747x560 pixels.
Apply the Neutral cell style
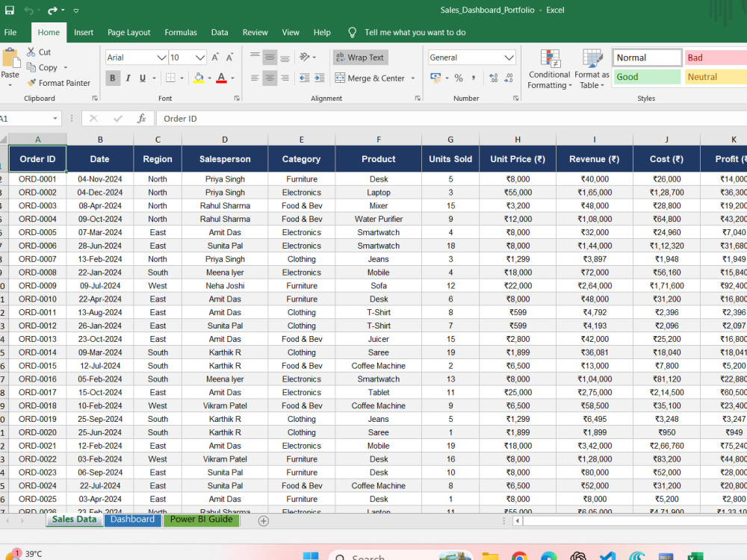click(x=716, y=77)
